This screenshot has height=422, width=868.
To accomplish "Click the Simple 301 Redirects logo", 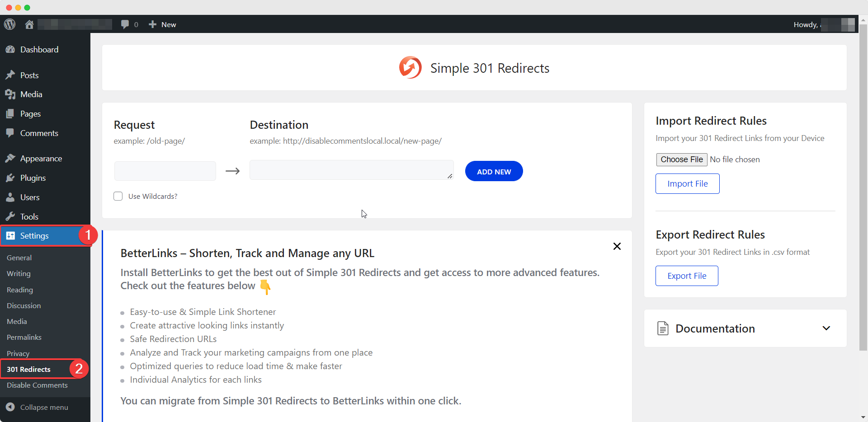I will 410,68.
